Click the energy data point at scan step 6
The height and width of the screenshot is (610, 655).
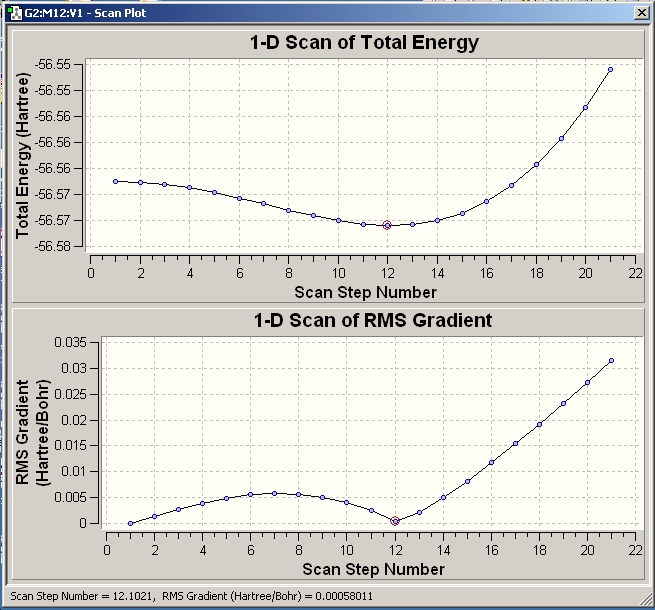[239, 198]
